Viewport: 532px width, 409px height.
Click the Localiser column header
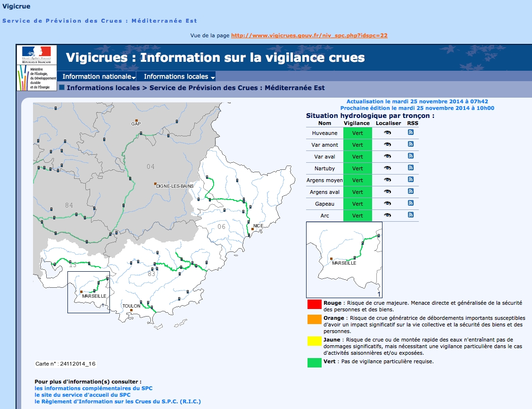point(388,123)
